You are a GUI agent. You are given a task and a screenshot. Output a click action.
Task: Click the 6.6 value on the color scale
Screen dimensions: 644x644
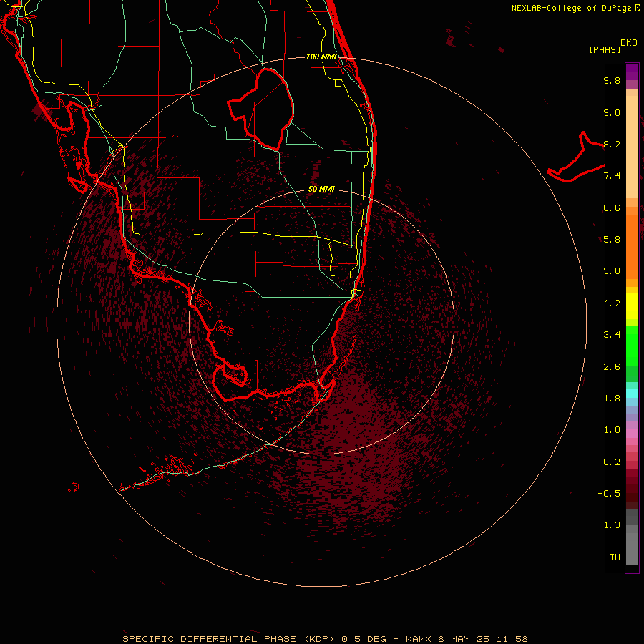[612, 208]
